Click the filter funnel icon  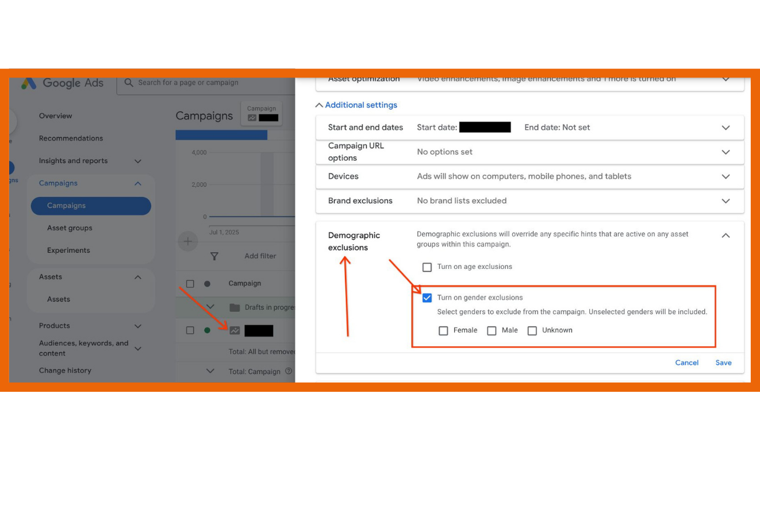point(214,256)
